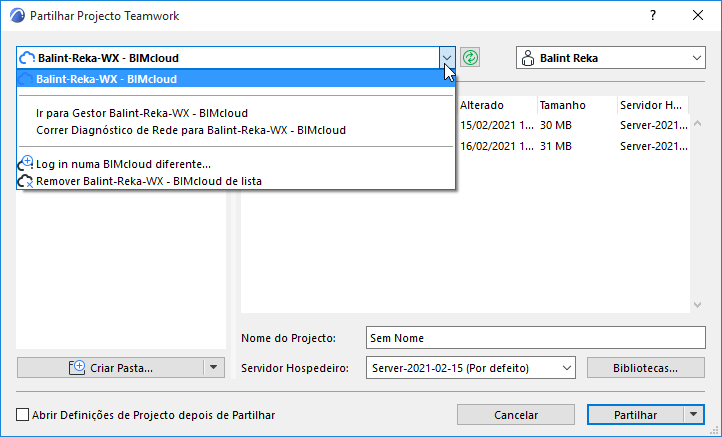Open the help question mark button
Screen dimensions: 722x437
pyautogui.click(x=652, y=16)
